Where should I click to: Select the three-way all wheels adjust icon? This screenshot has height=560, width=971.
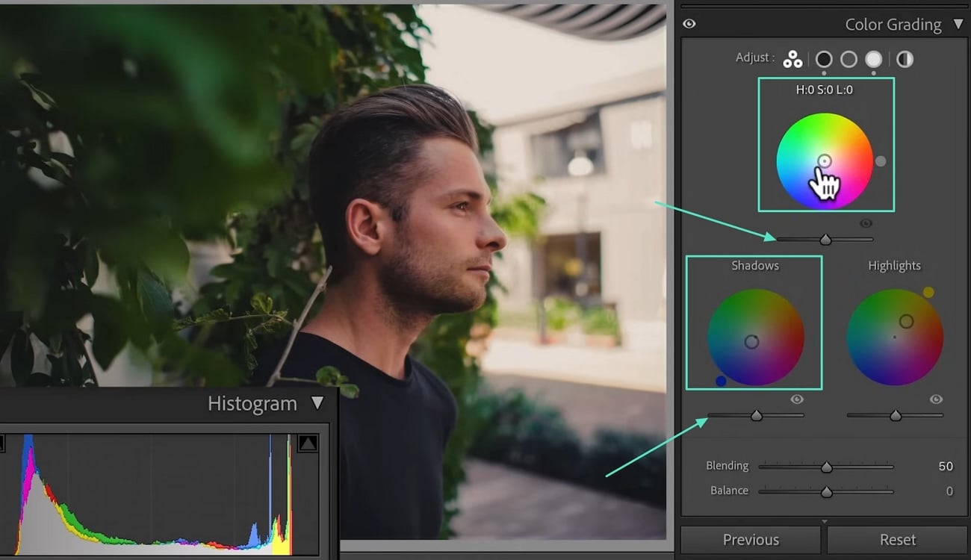tap(792, 59)
